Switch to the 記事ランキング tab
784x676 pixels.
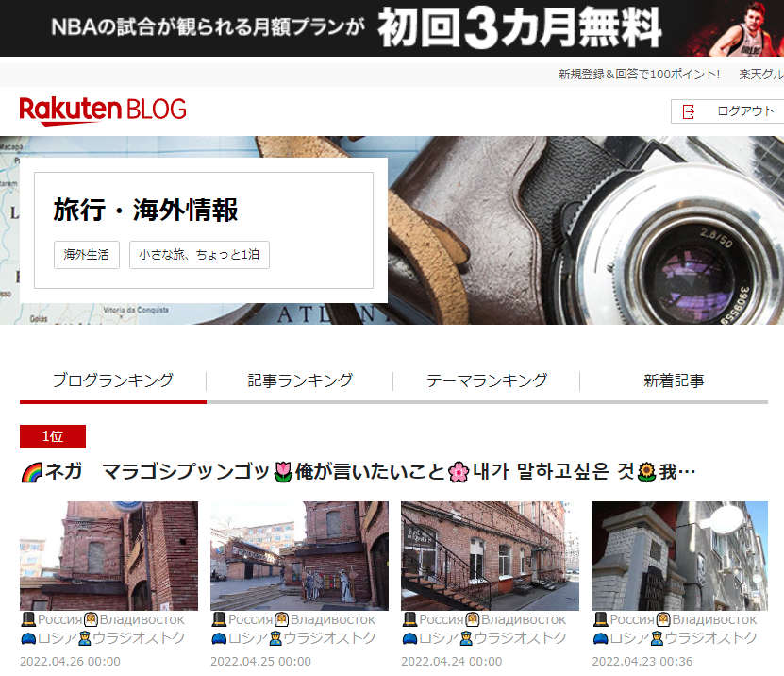click(x=300, y=380)
